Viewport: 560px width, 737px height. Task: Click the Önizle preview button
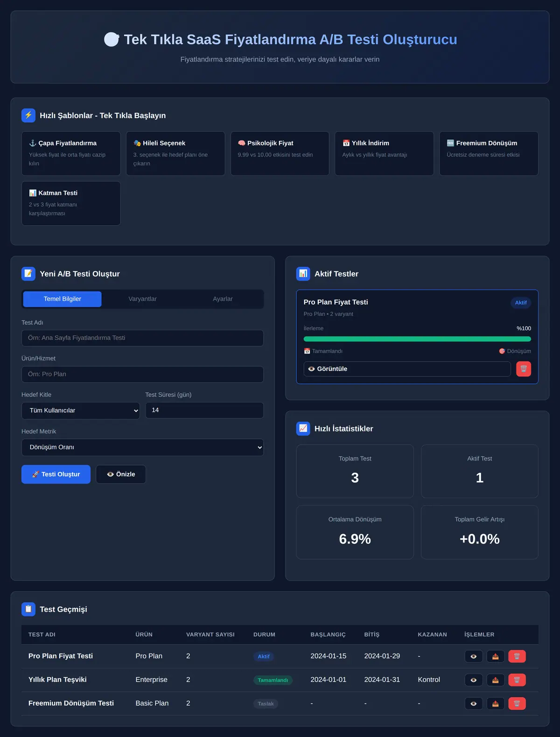click(121, 474)
